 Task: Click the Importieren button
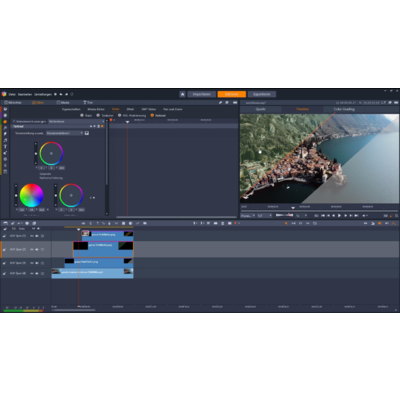click(x=201, y=94)
